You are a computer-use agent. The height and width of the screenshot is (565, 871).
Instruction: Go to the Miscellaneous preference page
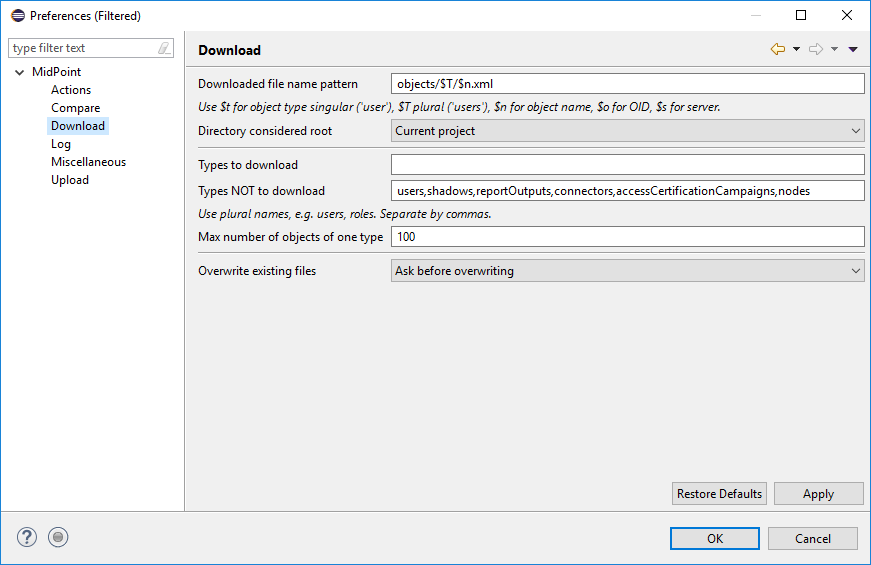[88, 162]
